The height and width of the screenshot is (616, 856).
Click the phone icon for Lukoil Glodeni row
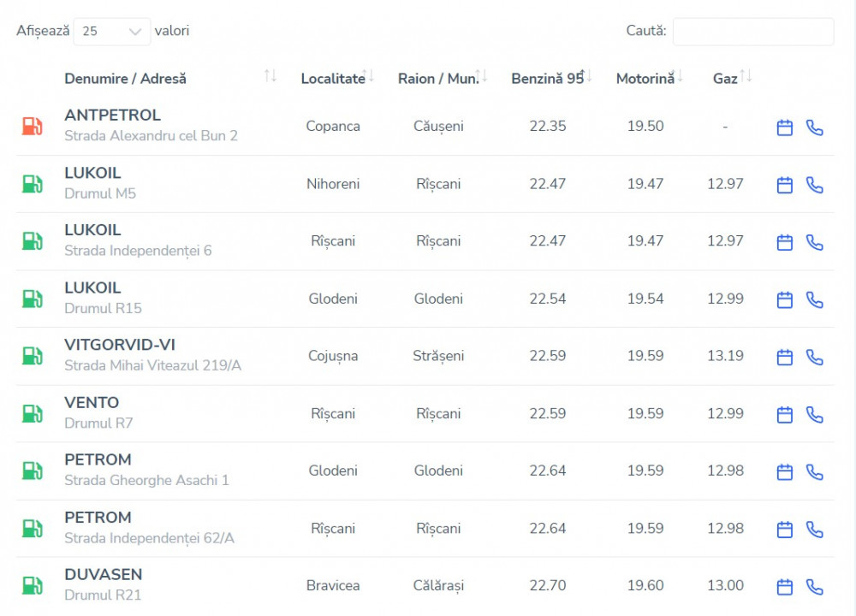[x=815, y=299]
